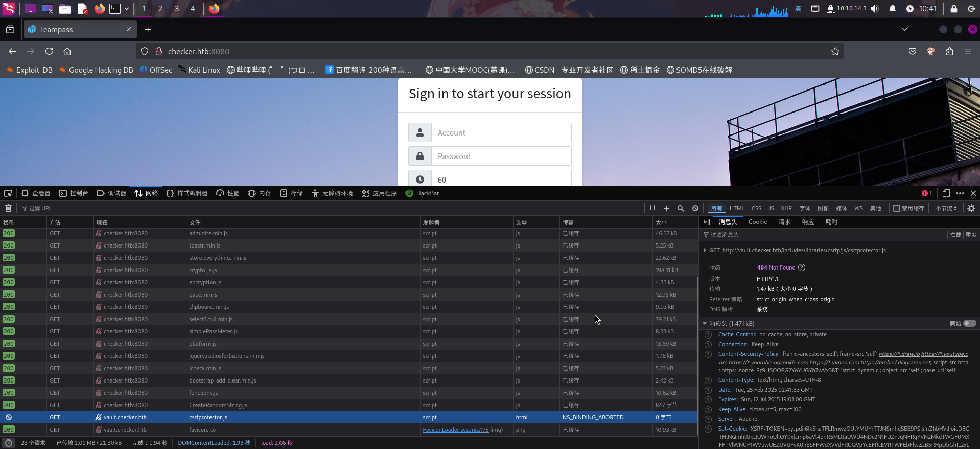Screen dimensions: 980x449
Task: Open the Cookie tab in details
Action: click(758, 222)
